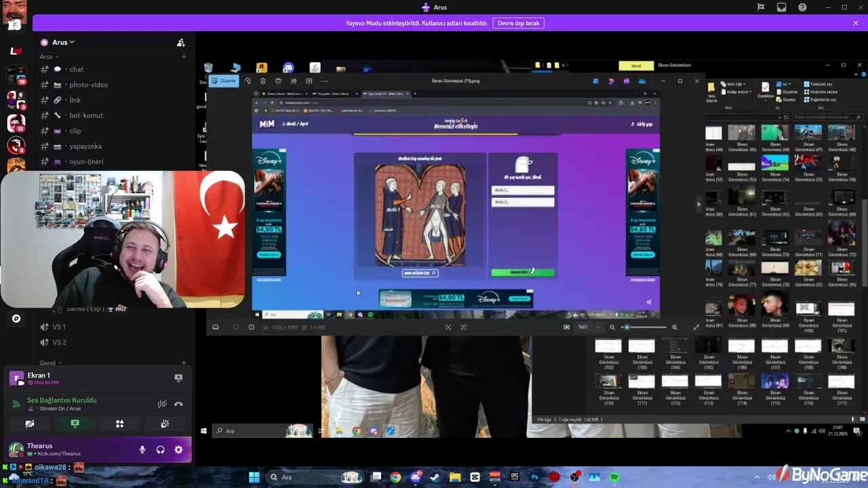
Task: Open the photo-video channel
Action: coord(113,85)
